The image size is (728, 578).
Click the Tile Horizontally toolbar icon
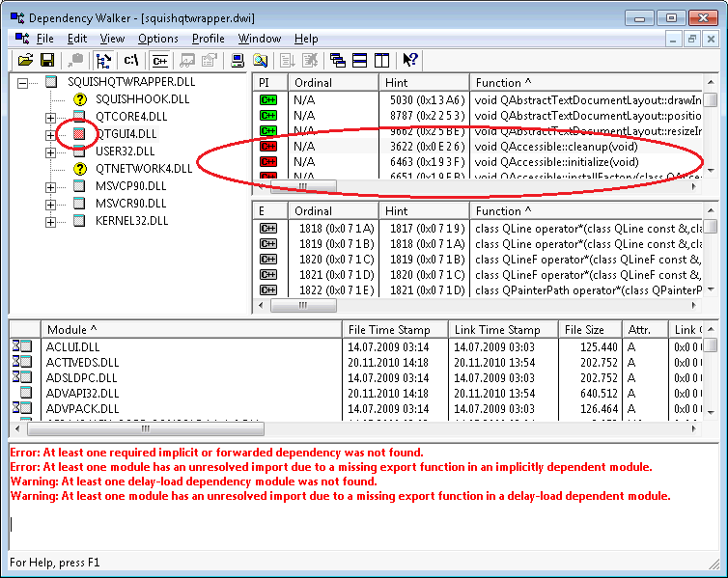(x=358, y=61)
